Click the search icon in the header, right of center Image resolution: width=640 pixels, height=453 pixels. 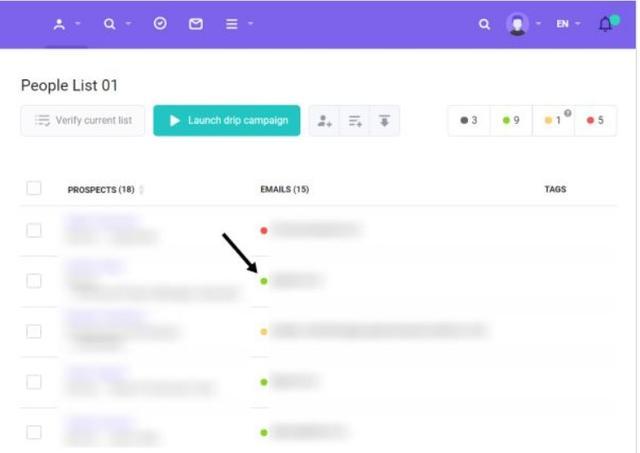coord(484,24)
